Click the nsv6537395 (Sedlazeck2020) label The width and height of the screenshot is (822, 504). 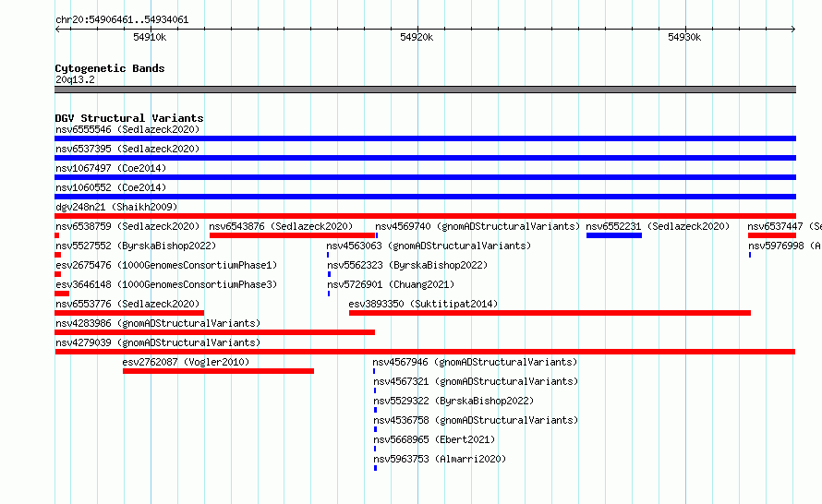(127, 149)
